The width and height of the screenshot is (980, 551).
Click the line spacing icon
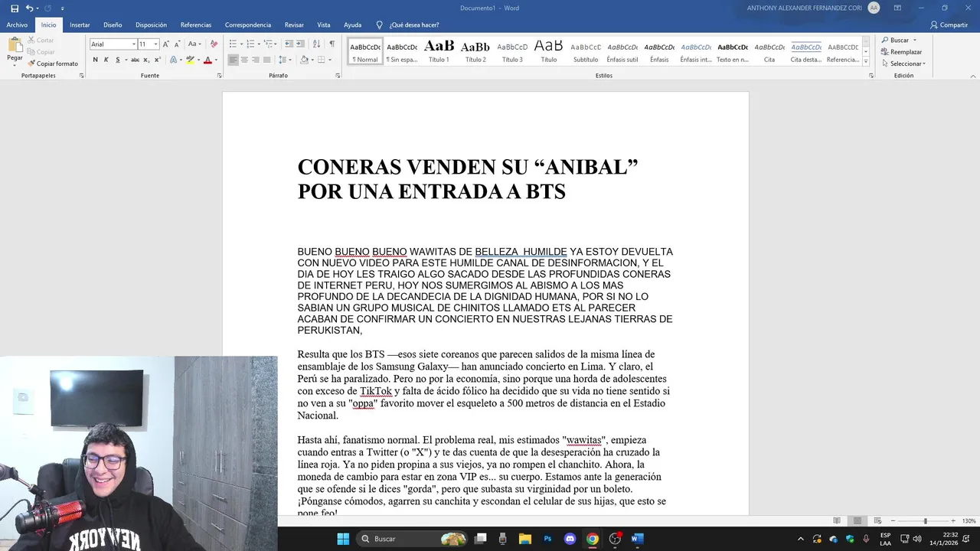283,60
